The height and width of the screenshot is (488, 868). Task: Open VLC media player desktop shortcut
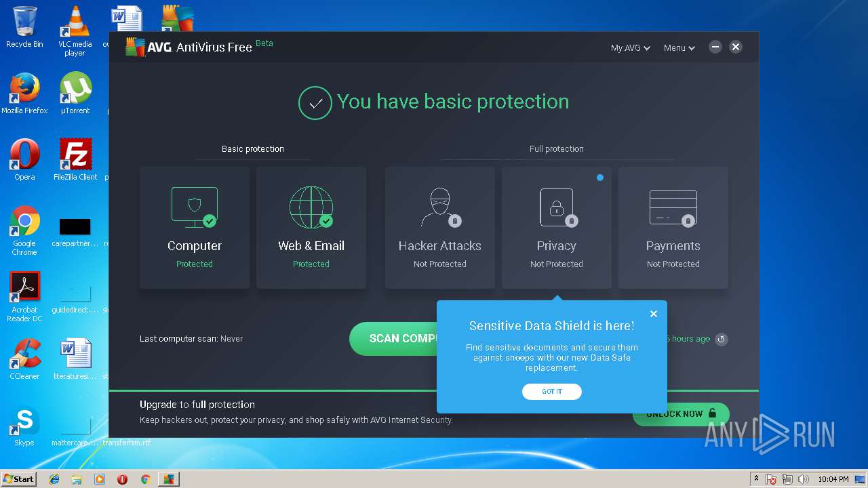(x=75, y=31)
